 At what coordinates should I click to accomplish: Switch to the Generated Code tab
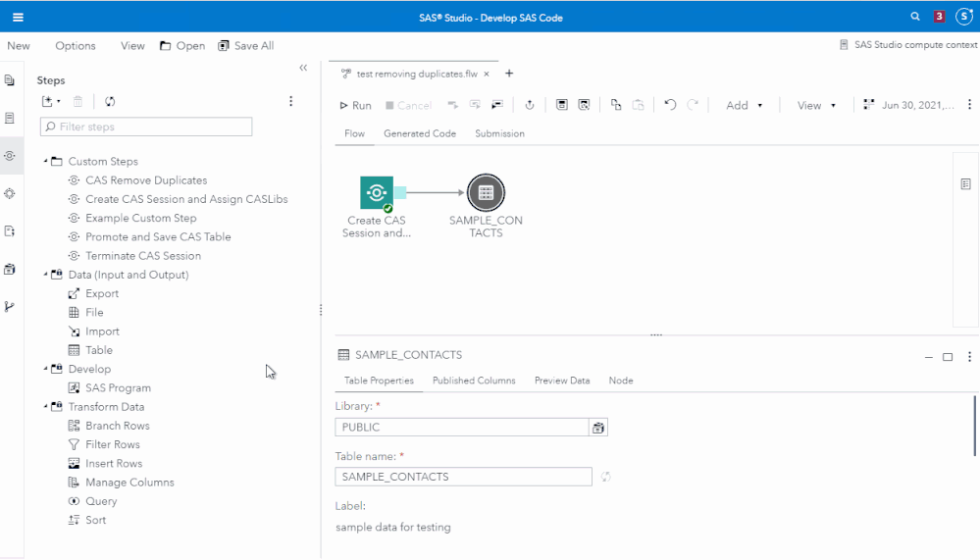420,133
